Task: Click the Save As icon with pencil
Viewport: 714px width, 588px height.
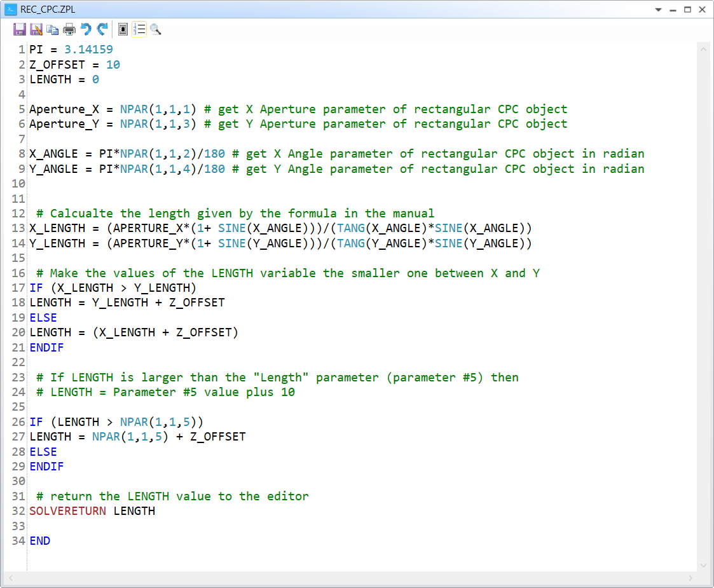Action: pos(36,30)
